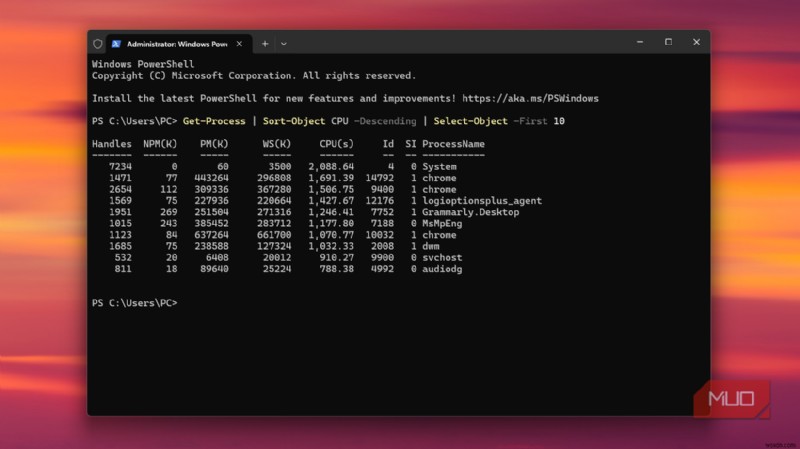Image resolution: width=800 pixels, height=449 pixels.
Task: Click the Select-Object command text
Action: click(470, 121)
